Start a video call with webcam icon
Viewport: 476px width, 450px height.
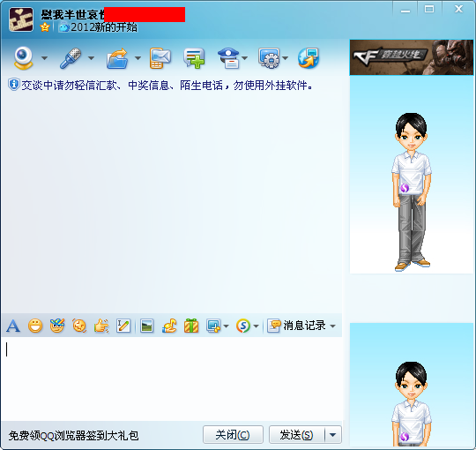(x=24, y=57)
